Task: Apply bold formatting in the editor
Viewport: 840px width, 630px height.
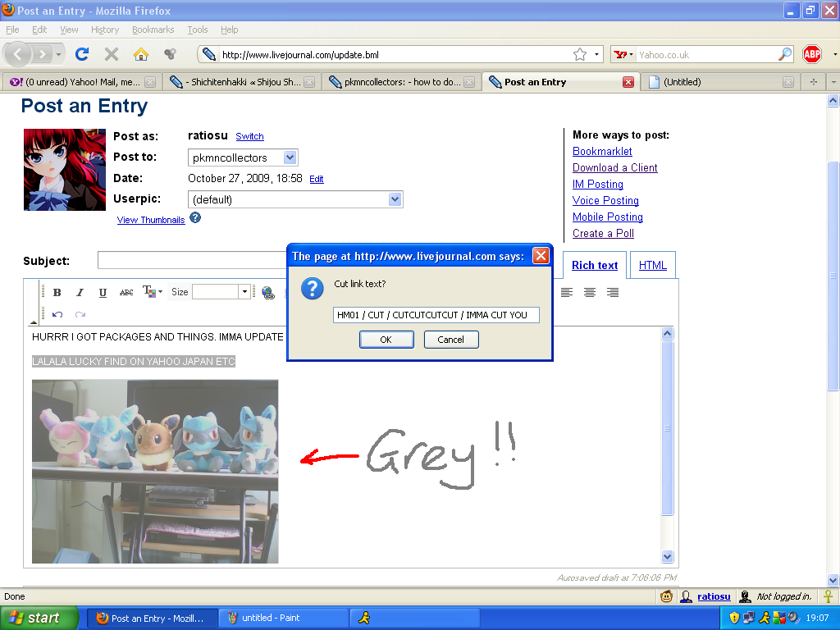Action: (x=57, y=293)
